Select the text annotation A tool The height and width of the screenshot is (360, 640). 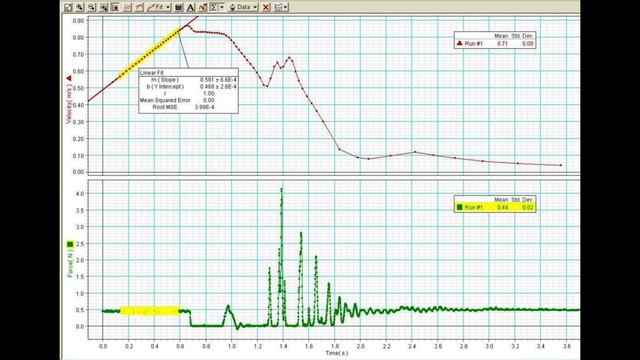190,7
